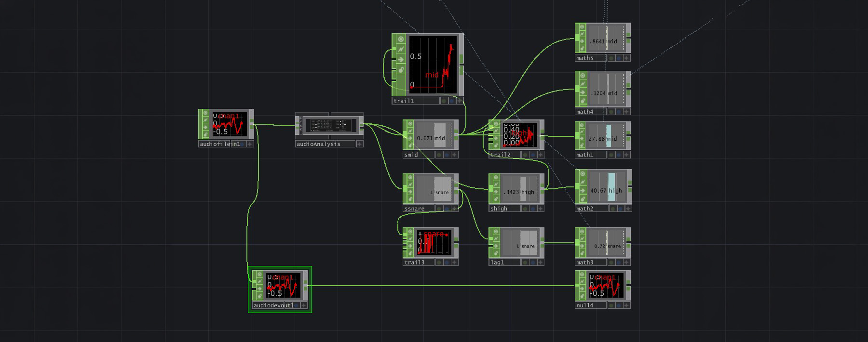Toggle blue display flag on trail3
Viewport: 868px width, 342px height.
pyautogui.click(x=447, y=263)
